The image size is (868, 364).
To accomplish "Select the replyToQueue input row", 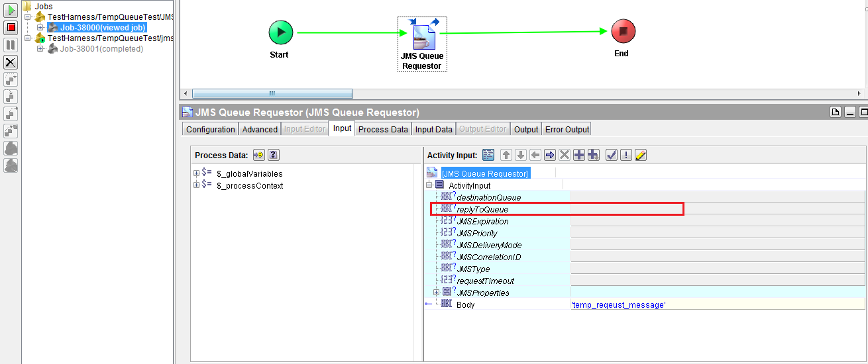I will point(483,209).
